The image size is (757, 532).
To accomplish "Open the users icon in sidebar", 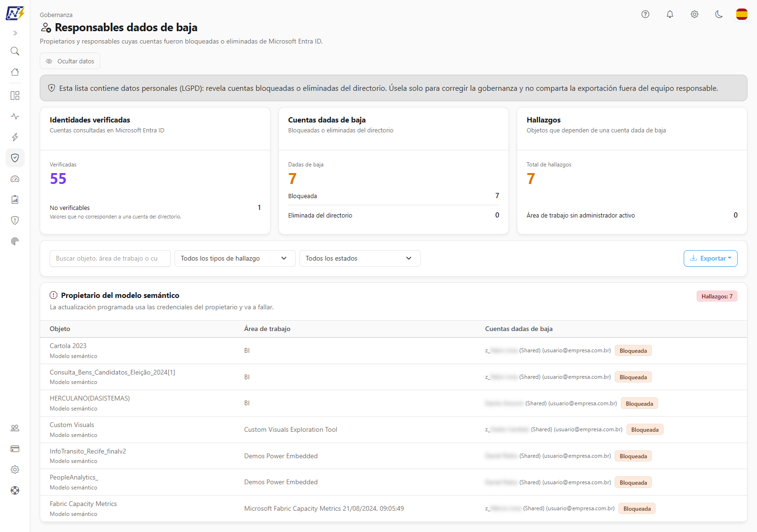I will click(15, 428).
